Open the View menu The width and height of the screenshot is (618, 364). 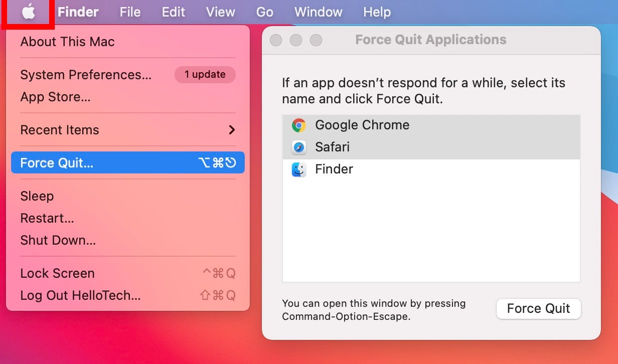[221, 12]
